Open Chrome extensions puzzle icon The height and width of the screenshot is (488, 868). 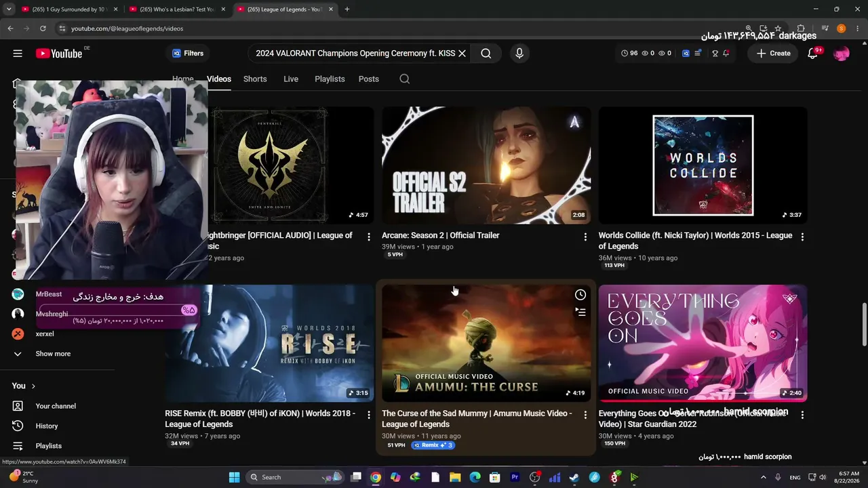click(x=801, y=28)
